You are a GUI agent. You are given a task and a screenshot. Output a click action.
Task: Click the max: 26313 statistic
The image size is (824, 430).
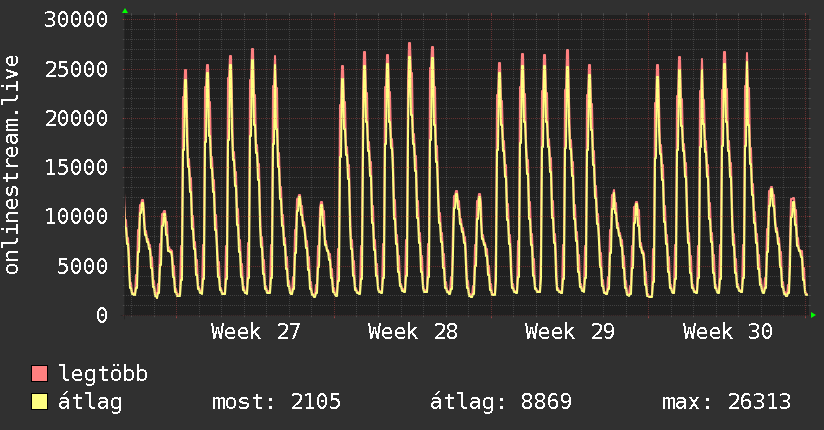tap(726, 402)
